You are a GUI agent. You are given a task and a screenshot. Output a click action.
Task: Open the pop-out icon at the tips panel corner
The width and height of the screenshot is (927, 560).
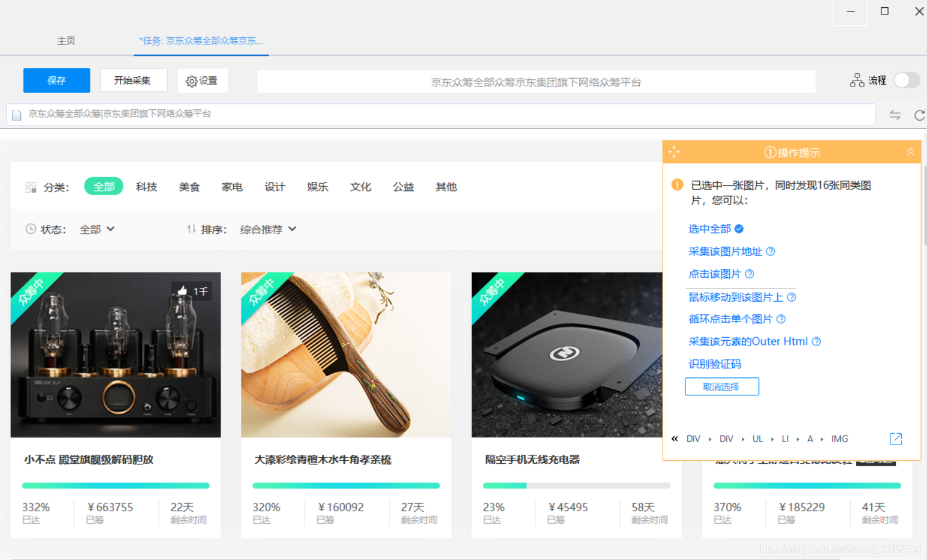point(896,439)
